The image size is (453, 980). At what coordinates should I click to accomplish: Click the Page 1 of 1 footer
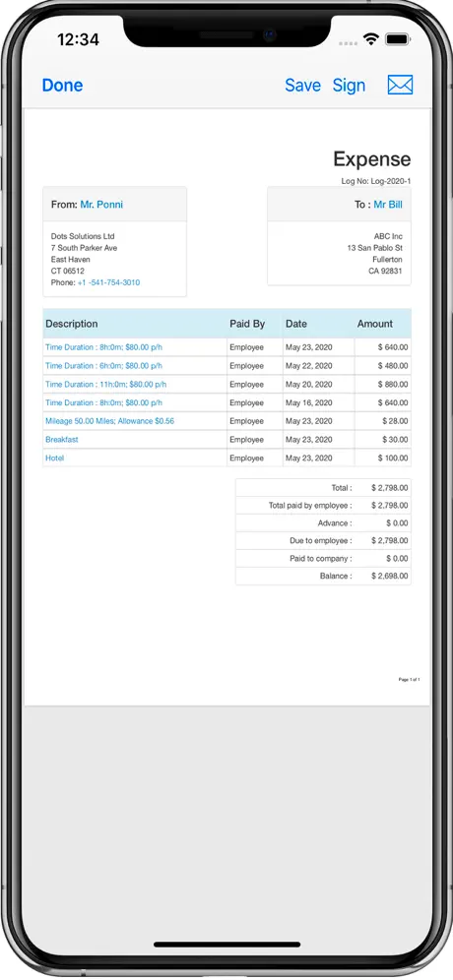[x=410, y=679]
